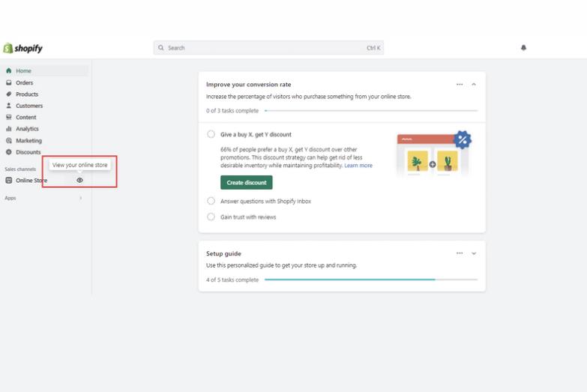587x392 pixels.
Task: Click the Search input field
Action: 268,48
